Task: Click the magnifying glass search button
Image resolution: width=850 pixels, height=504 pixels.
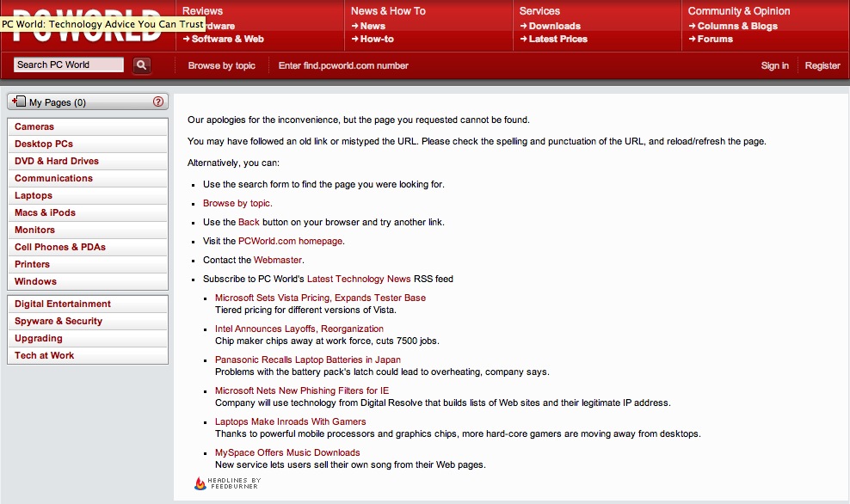Action: (141, 65)
